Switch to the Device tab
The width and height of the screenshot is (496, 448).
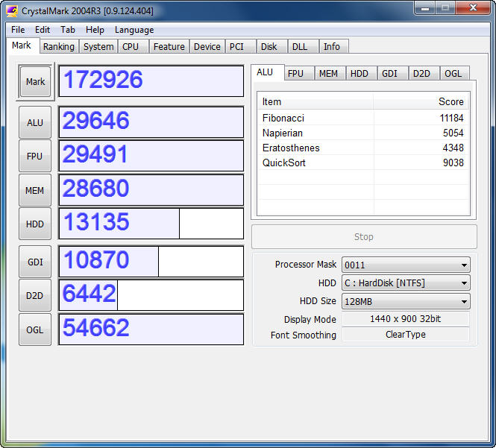(207, 46)
